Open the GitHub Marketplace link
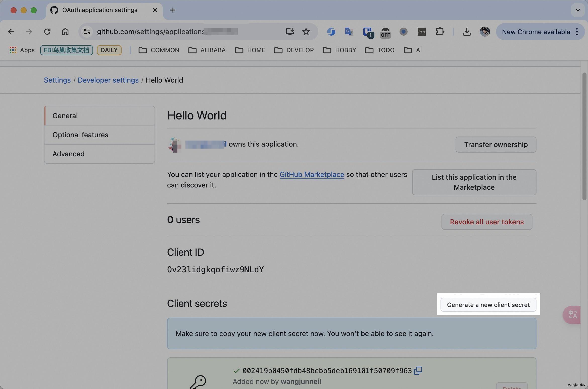Screen dimensions: 588x389 (x=312, y=174)
